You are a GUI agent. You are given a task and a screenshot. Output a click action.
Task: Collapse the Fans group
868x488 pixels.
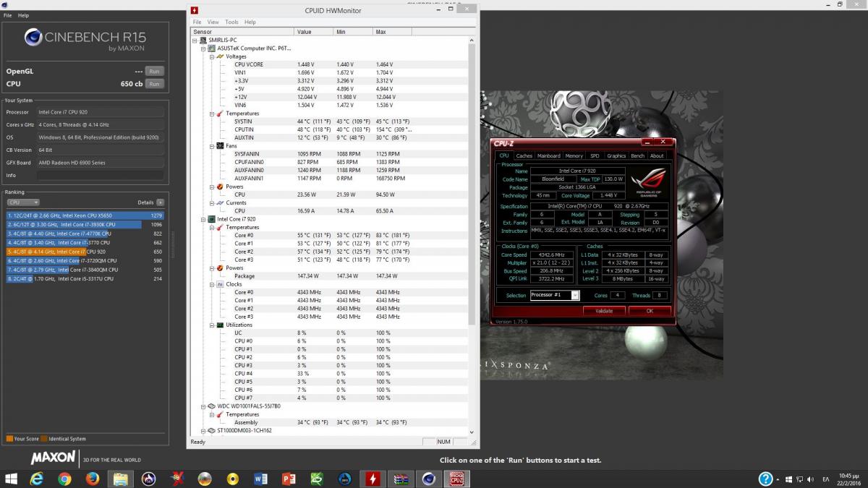211,145
